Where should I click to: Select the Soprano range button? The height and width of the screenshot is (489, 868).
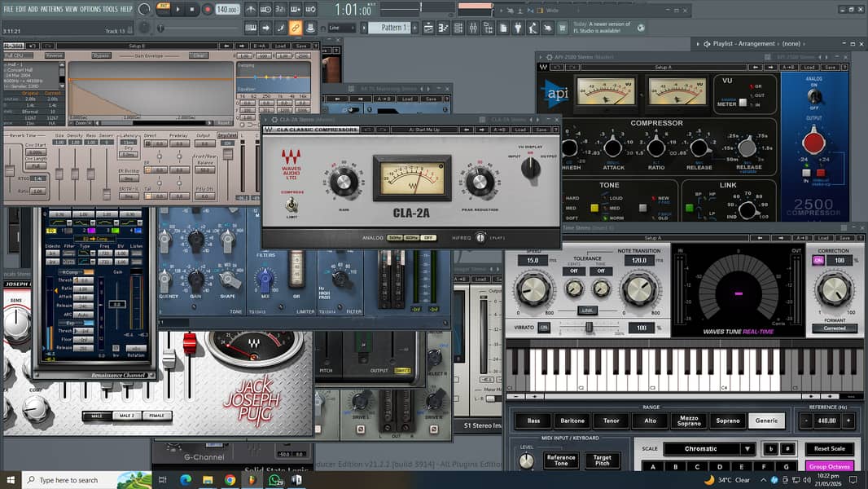pos(727,421)
